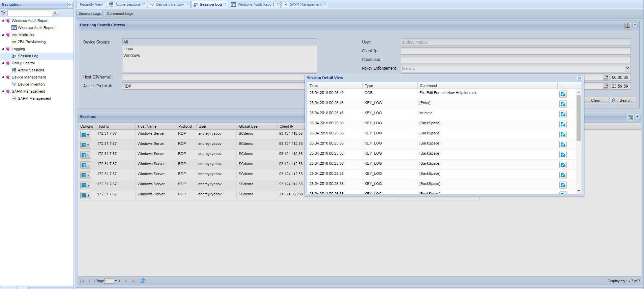The image size is (644, 289).
Task: Open the Policy Enforcement dropdown
Action: pyautogui.click(x=627, y=68)
